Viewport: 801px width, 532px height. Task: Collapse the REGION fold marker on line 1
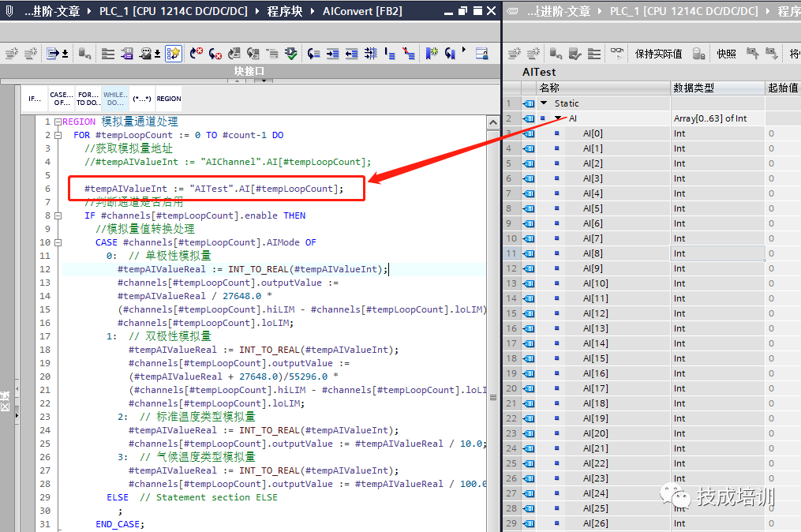58,122
